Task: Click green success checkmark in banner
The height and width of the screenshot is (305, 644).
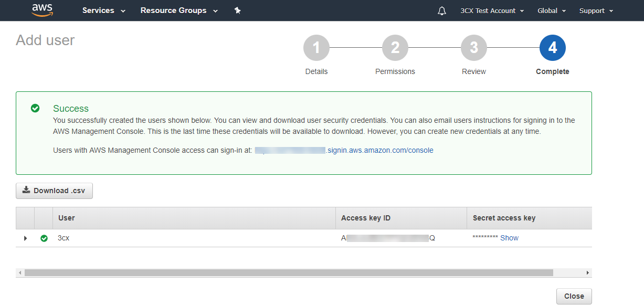Action: click(x=35, y=108)
